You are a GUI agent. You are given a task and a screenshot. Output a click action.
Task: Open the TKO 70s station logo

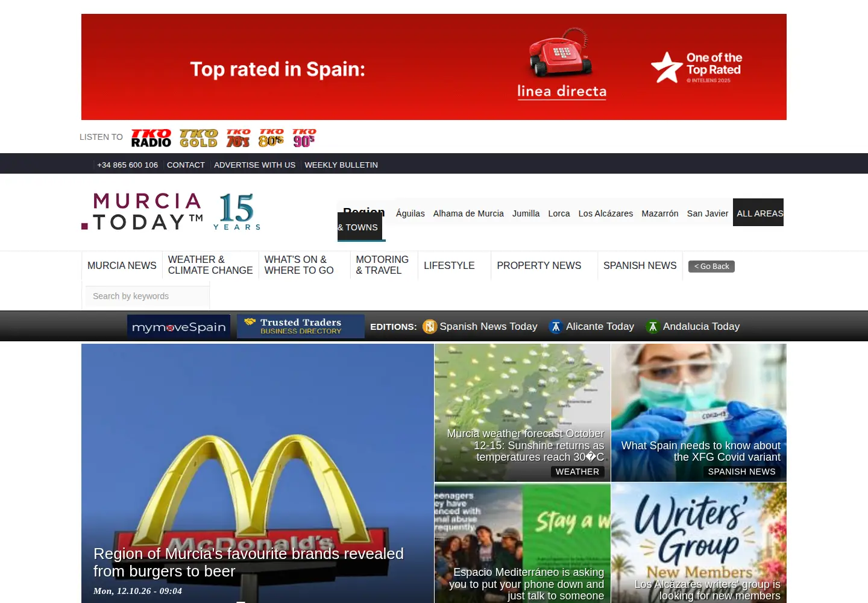pyautogui.click(x=238, y=138)
